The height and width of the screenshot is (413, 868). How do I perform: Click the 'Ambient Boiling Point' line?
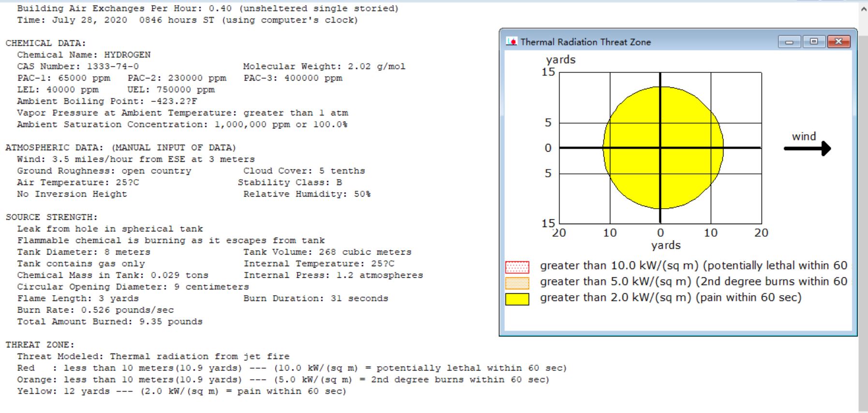[107, 101]
